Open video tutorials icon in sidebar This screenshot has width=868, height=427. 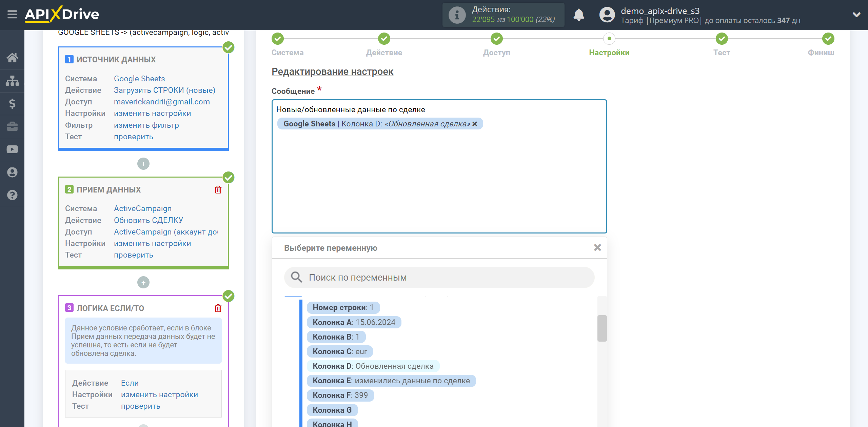tap(12, 149)
